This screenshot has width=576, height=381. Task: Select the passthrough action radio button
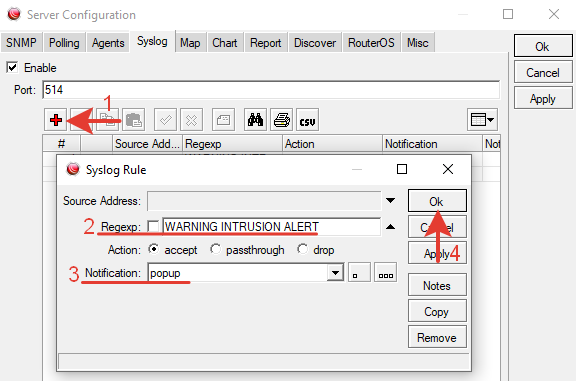pyautogui.click(x=216, y=249)
